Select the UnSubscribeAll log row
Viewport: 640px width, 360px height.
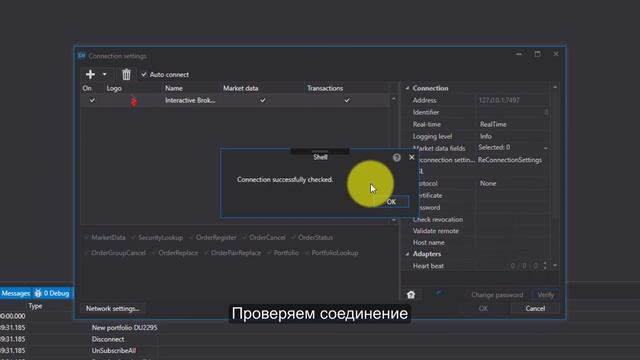point(114,351)
